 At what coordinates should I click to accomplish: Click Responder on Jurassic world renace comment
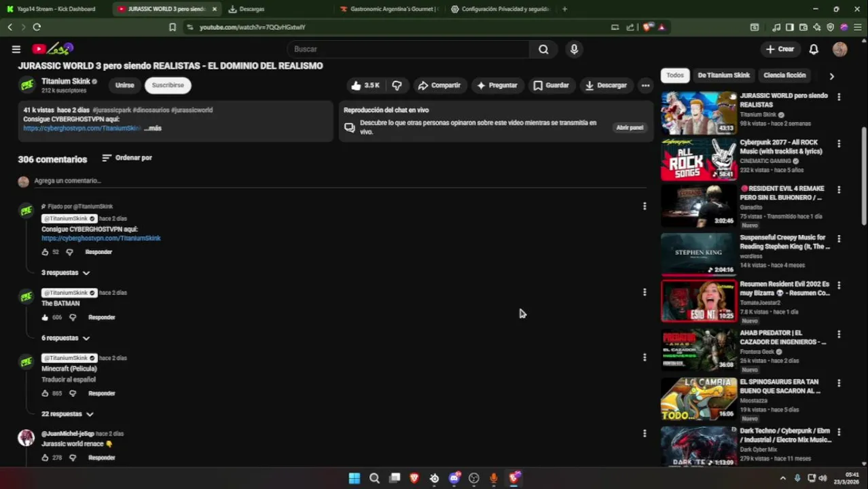click(102, 458)
